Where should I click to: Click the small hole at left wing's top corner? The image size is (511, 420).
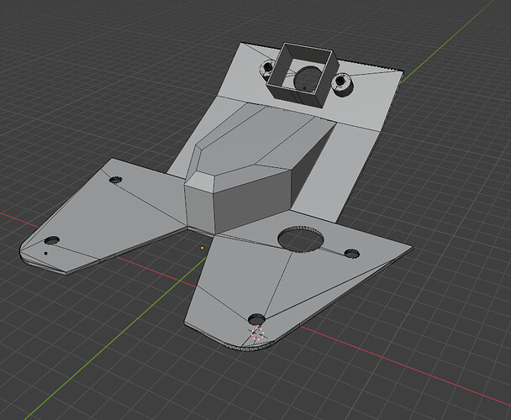pyautogui.click(x=116, y=180)
